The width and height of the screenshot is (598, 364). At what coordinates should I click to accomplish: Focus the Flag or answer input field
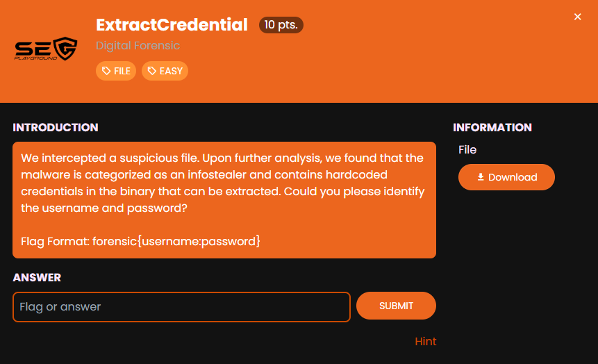tap(181, 307)
